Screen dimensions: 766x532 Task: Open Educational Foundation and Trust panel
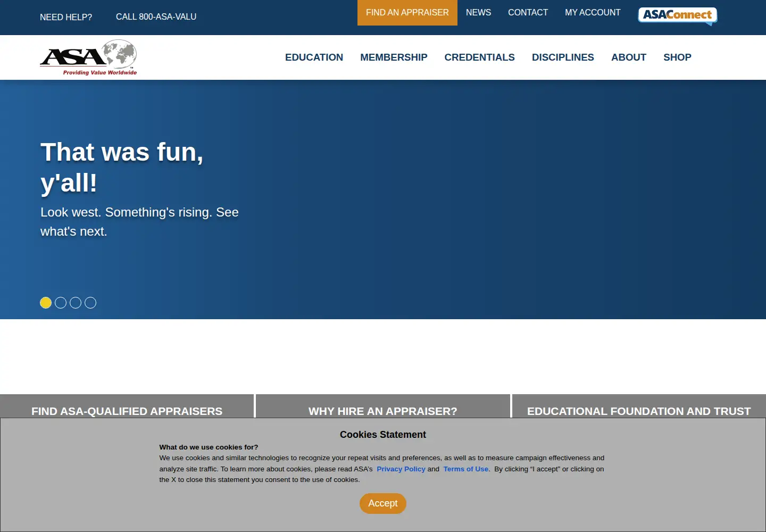tap(639, 406)
